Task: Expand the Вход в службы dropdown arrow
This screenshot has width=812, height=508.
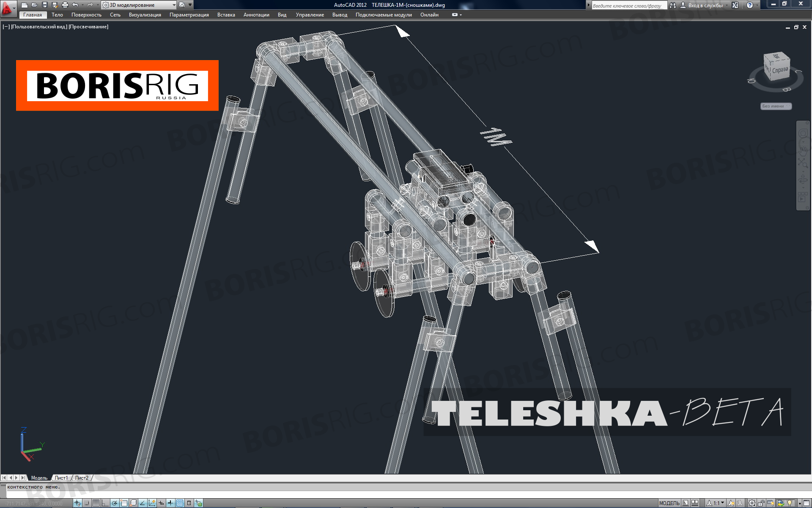Action: (727, 6)
